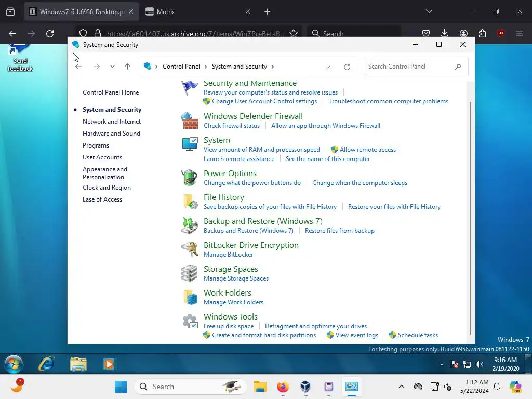Screen dimensions: 532x399
Task: Click the Firefox reload button
Action: point(50,34)
